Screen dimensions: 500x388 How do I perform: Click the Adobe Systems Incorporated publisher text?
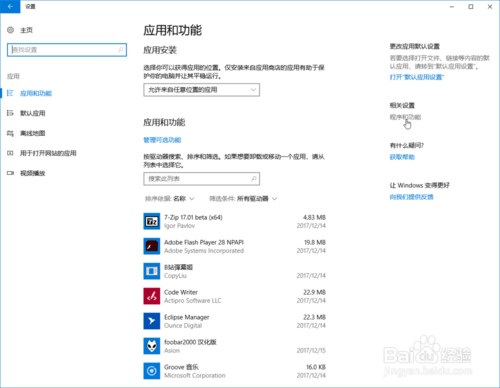pyautogui.click(x=204, y=251)
